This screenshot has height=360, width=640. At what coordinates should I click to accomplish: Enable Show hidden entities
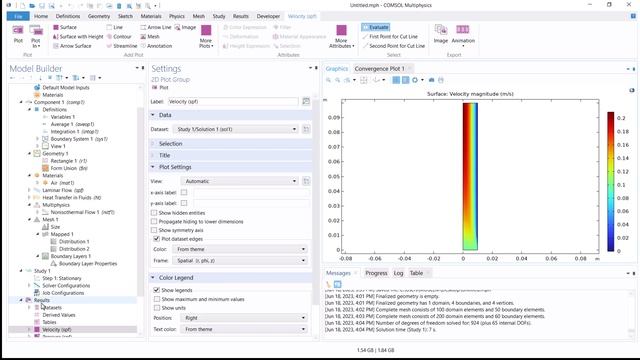pos(154,213)
